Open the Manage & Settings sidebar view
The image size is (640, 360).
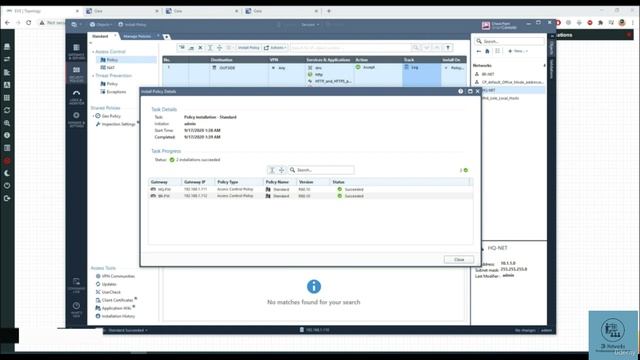[x=76, y=120]
